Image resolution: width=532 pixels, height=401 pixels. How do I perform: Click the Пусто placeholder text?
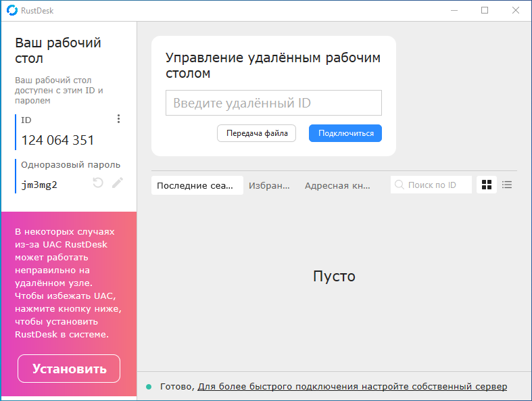coord(334,276)
